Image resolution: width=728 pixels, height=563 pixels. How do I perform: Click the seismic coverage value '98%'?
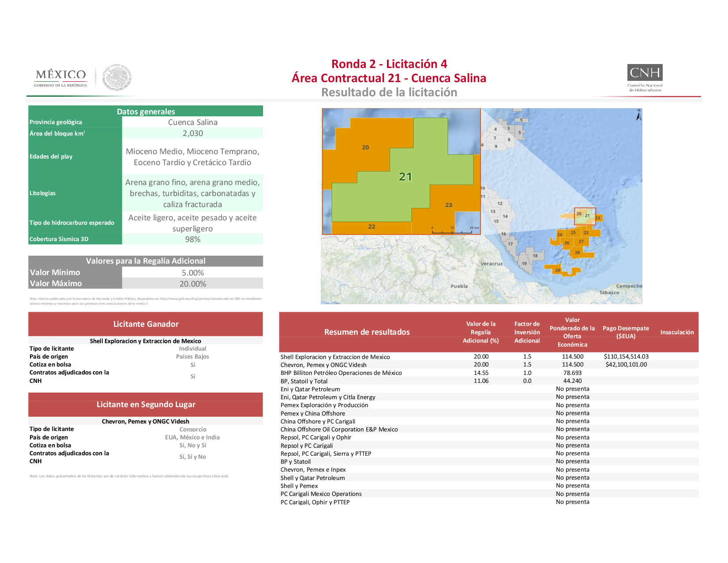coord(193,239)
